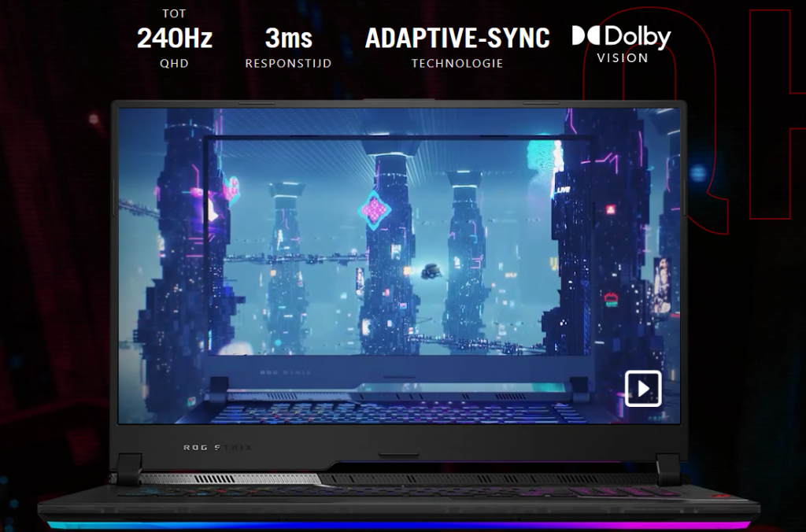Click the pink diamond neon sign
806x532 pixels.
click(x=375, y=209)
